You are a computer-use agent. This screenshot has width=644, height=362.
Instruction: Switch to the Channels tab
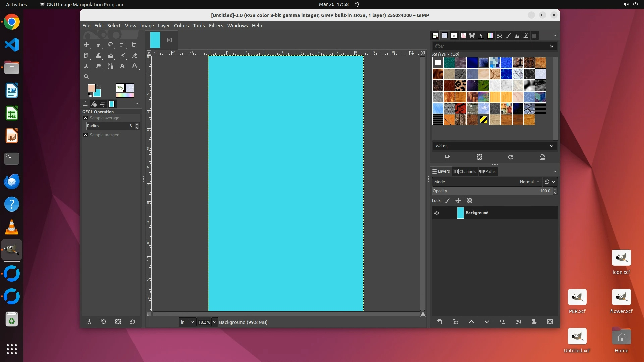point(465,171)
